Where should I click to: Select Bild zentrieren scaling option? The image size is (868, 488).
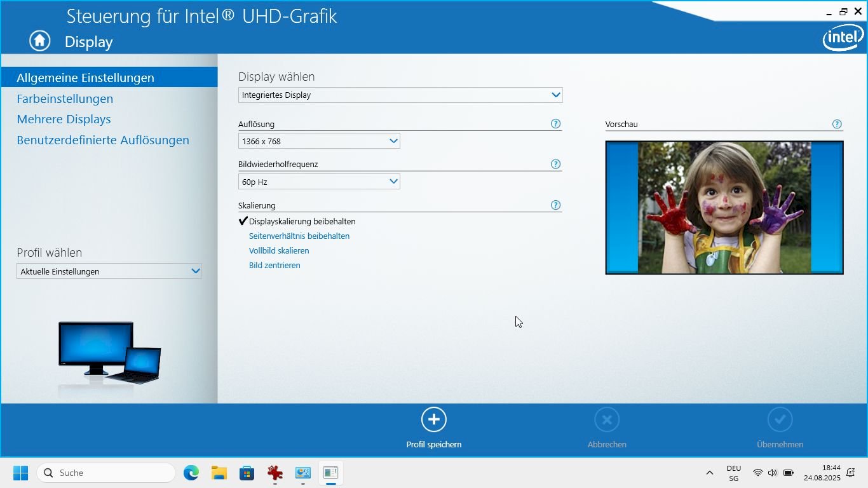(275, 266)
